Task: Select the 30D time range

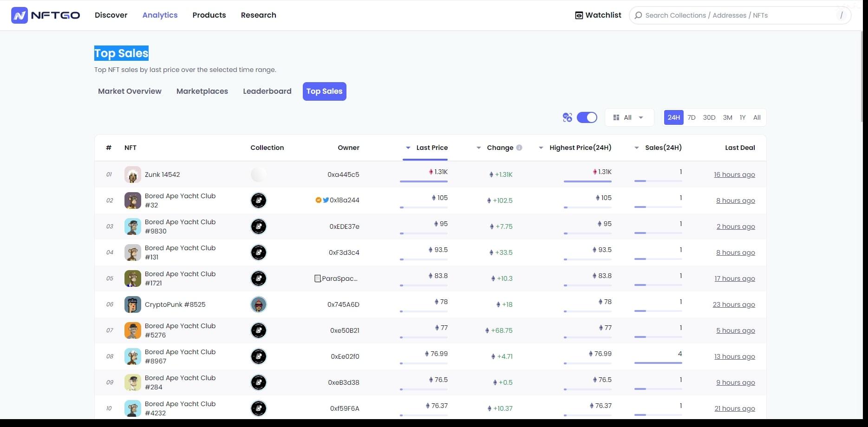Action: tap(709, 117)
